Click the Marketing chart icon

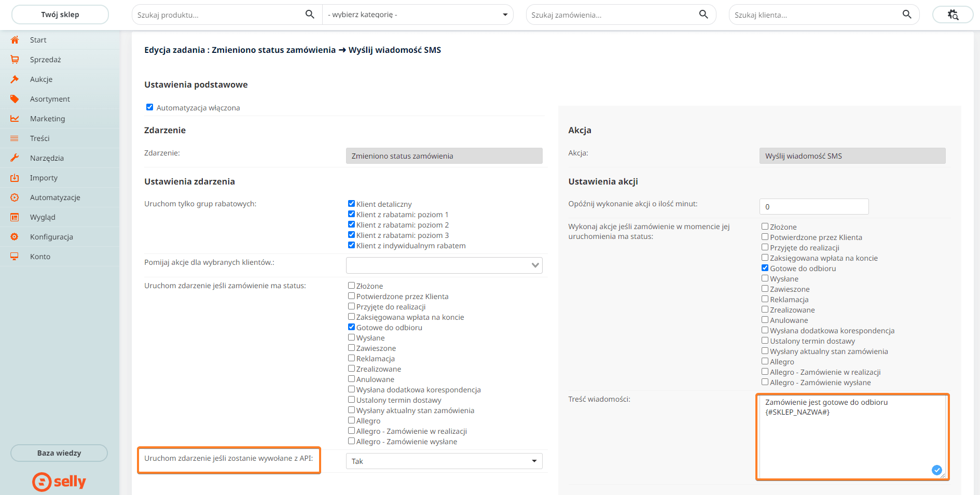click(x=15, y=119)
